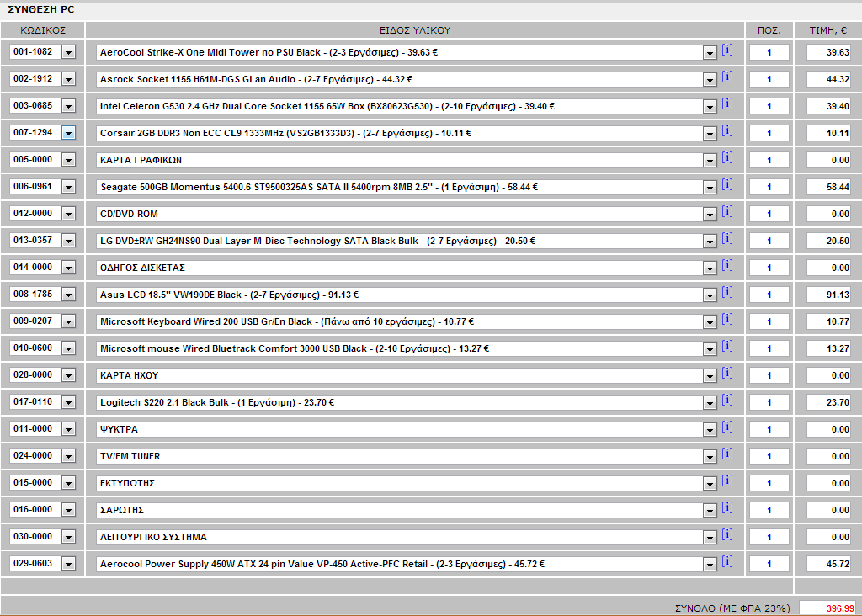Open info icon next to CD/DVD-ROM
This screenshot has width=862, height=616.
(726, 211)
